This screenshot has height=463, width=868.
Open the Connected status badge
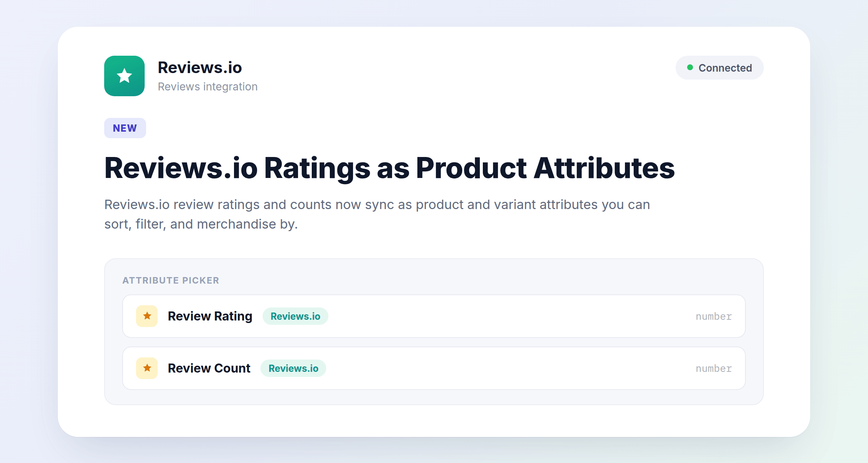coord(719,68)
